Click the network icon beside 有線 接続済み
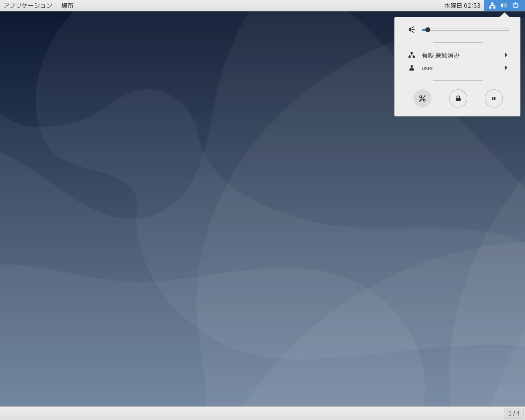 tap(411, 55)
